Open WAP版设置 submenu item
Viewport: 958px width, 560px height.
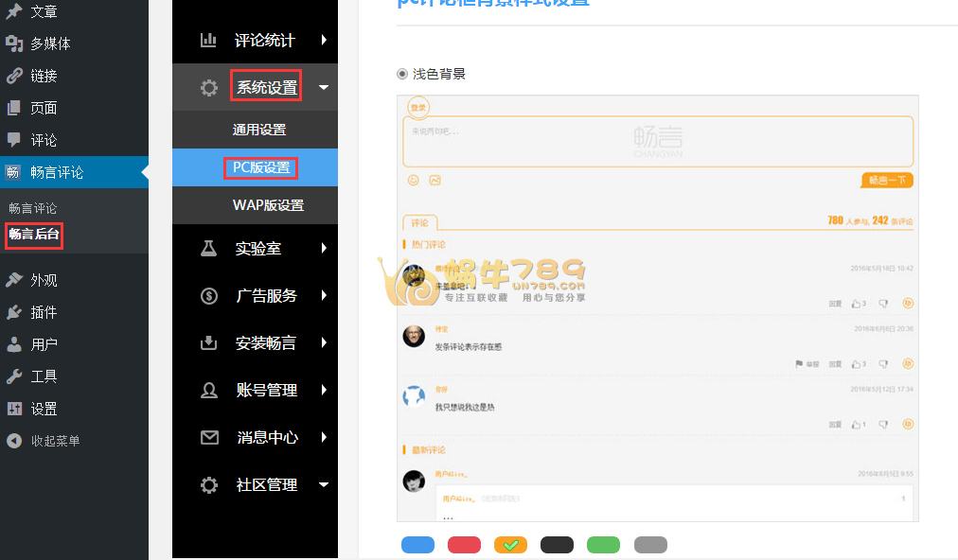[x=268, y=205]
